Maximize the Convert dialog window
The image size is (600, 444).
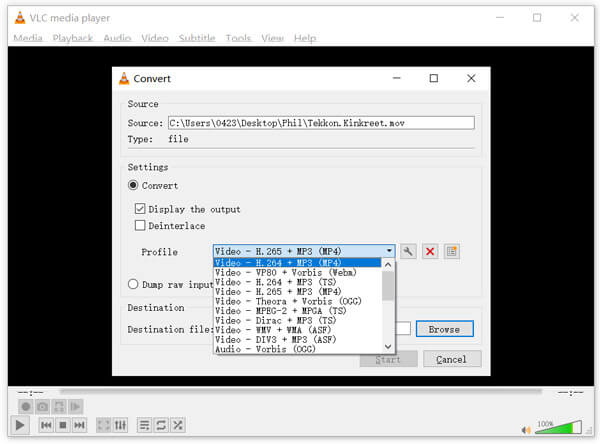coord(434,78)
